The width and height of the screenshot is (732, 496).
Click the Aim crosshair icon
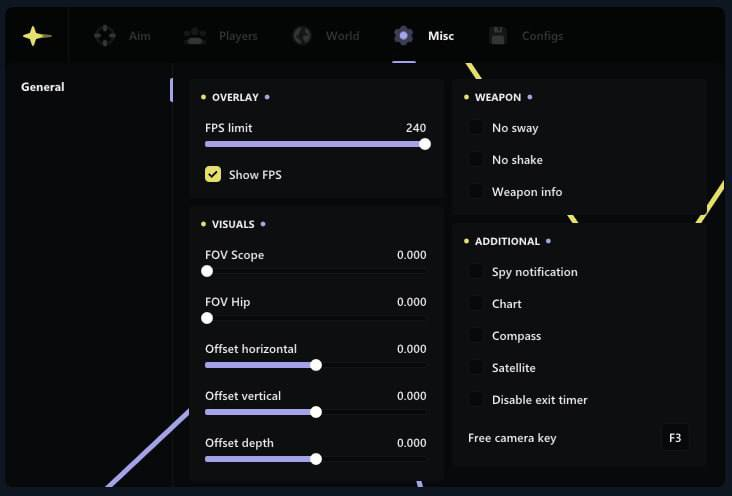[x=105, y=36]
